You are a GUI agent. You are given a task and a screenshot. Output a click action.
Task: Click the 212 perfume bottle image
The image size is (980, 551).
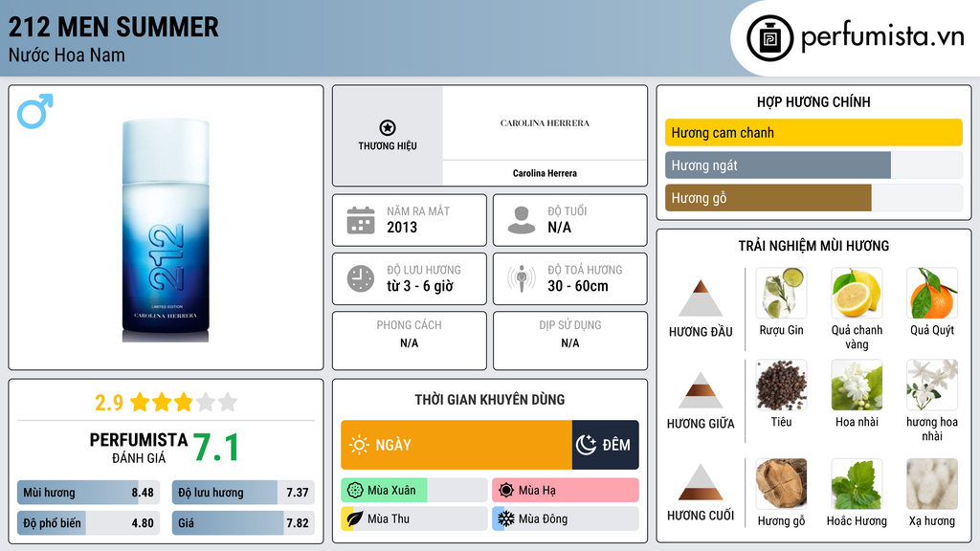(166, 230)
